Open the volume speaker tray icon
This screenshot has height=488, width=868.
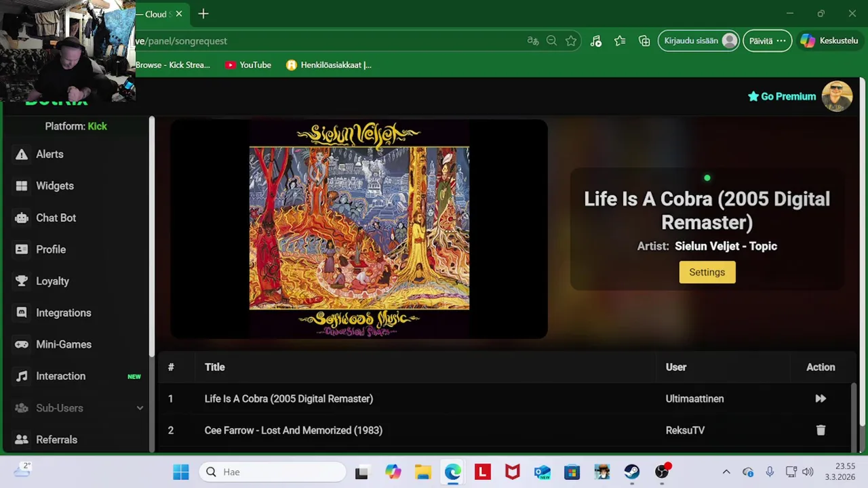807,472
